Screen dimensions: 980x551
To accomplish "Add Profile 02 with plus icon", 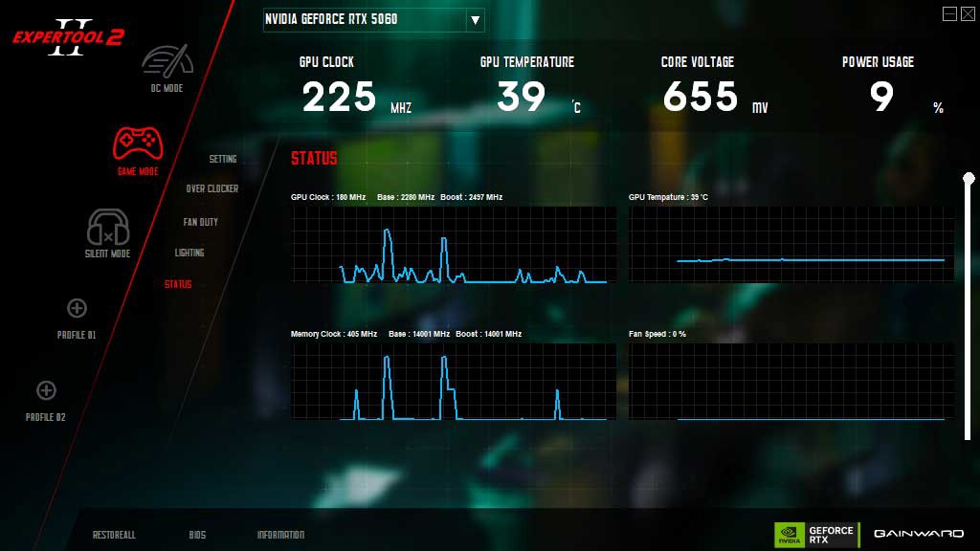I will [46, 390].
